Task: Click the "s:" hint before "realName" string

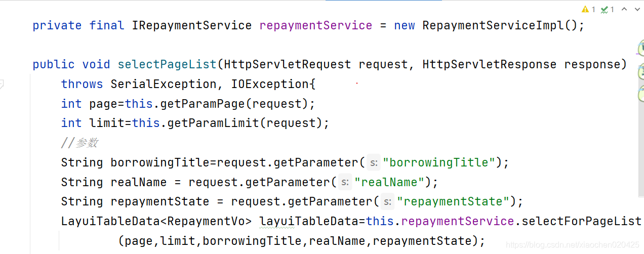Action: point(345,182)
